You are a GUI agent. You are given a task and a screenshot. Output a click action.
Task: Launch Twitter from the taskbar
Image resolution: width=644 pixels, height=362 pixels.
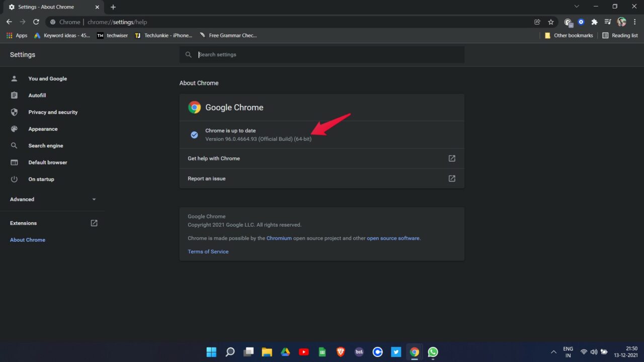coord(396,352)
